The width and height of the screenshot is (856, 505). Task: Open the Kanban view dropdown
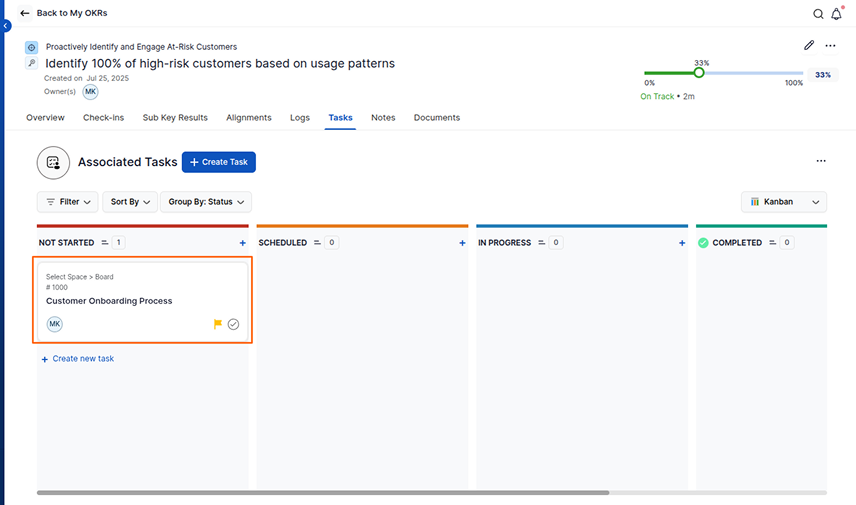pos(784,202)
